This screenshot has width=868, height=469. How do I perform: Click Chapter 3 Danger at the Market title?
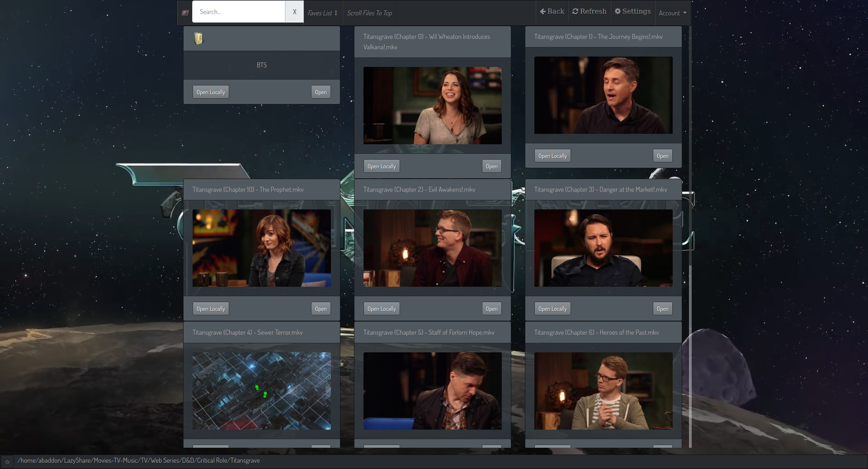coord(601,189)
